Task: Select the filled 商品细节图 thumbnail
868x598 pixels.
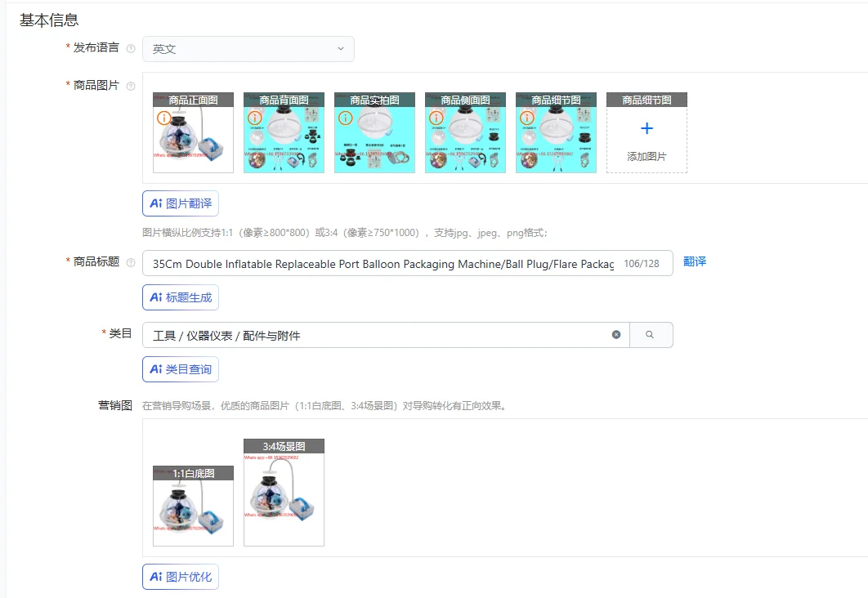Action: pyautogui.click(x=557, y=133)
